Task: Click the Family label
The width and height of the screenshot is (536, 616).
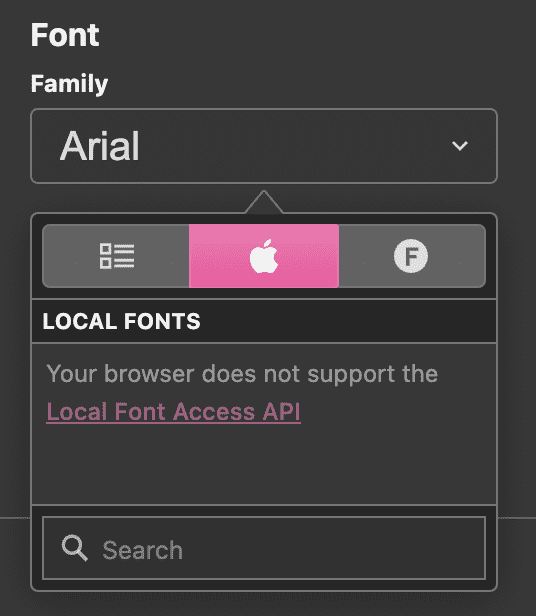Action: pos(69,84)
